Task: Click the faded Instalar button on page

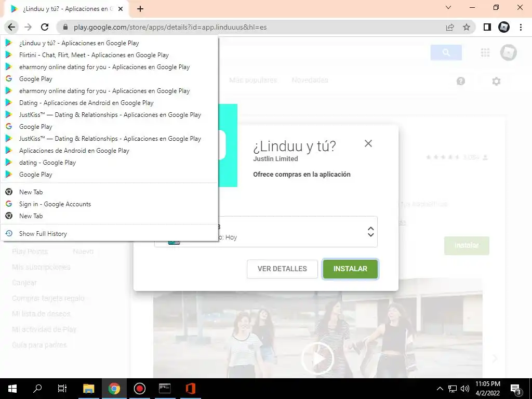Action: (x=467, y=246)
